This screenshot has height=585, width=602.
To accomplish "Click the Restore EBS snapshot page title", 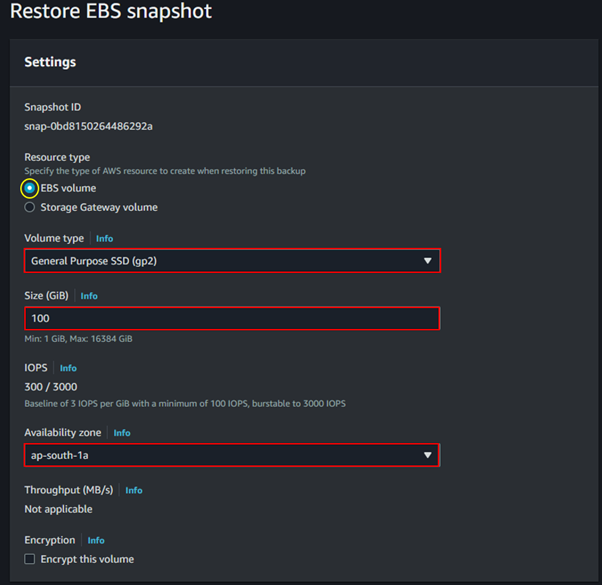I will [111, 11].
